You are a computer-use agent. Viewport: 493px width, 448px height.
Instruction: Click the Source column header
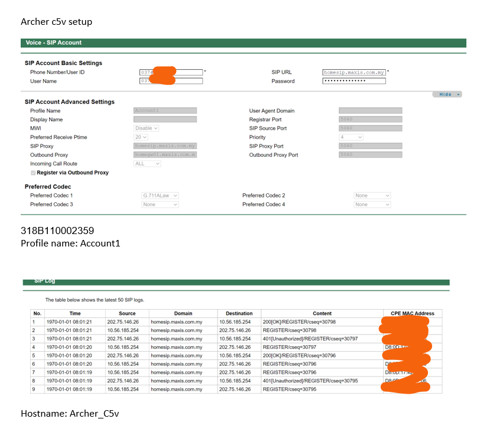click(127, 313)
